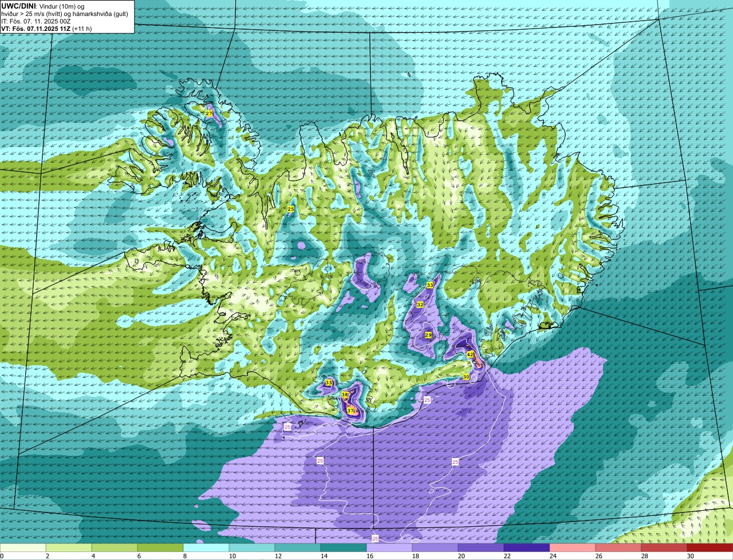Click the 20–22 m/s violet legend swatch
This screenshot has height=560, width=733.
(x=482, y=548)
